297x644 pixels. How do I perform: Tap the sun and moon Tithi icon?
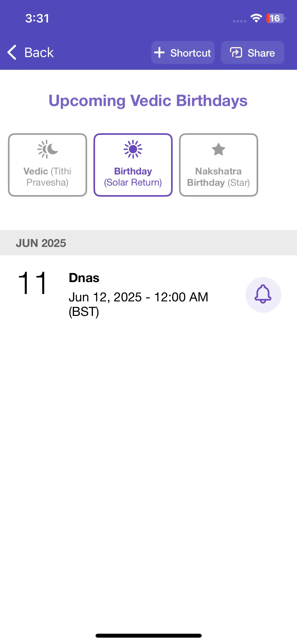pyautogui.click(x=48, y=149)
